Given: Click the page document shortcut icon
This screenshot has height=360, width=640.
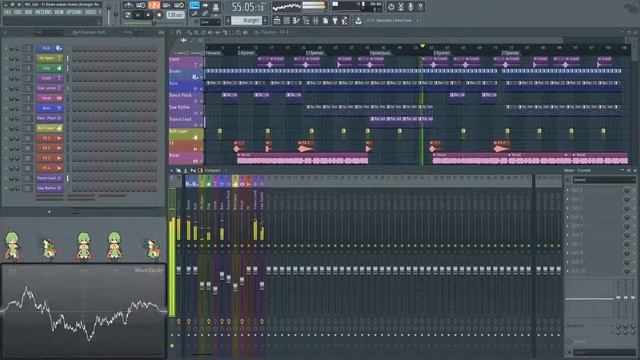Looking at the screenshot, I should (x=325, y=20).
